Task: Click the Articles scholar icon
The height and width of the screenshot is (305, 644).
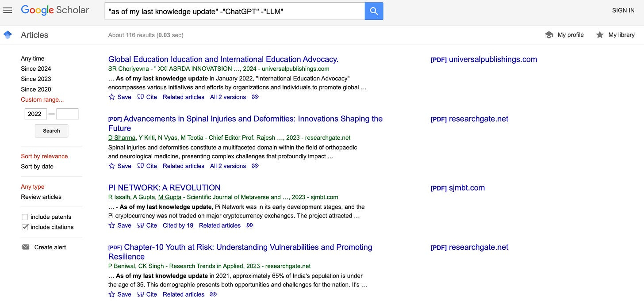Action: pos(8,35)
